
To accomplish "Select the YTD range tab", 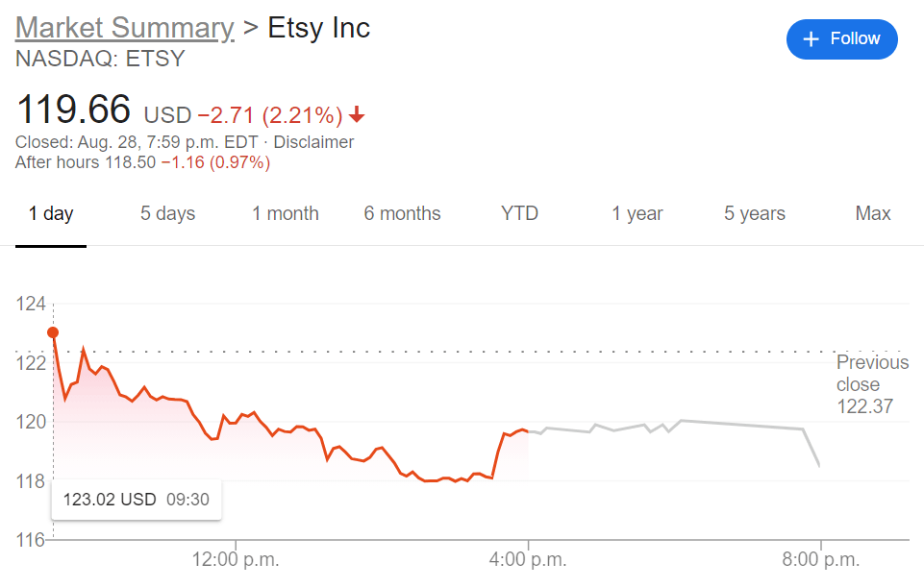I will pos(519,214).
